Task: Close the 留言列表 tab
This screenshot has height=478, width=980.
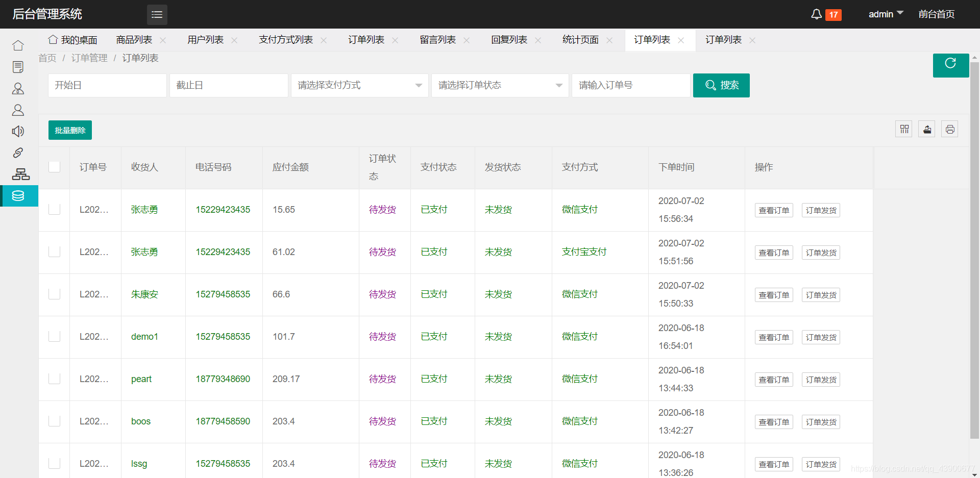Action: tap(467, 40)
